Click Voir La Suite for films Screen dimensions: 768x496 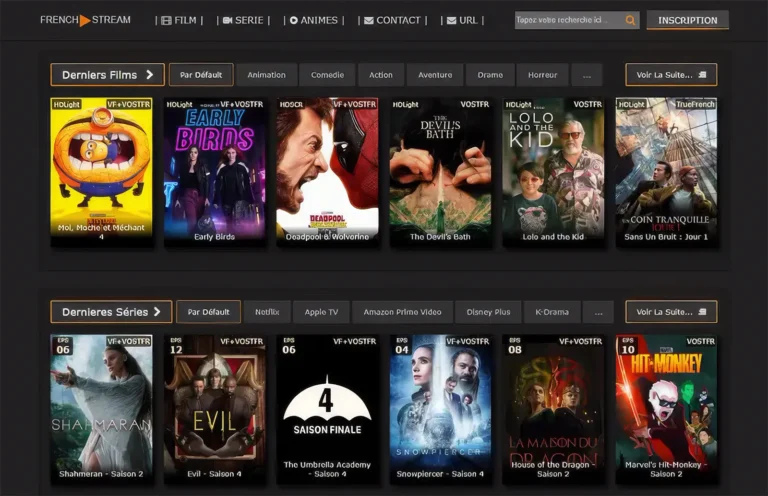(x=671, y=74)
